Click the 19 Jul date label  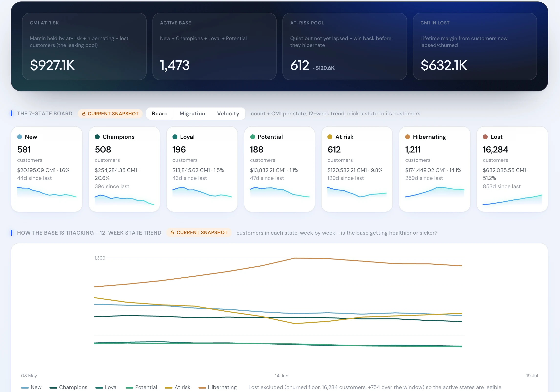(x=532, y=376)
